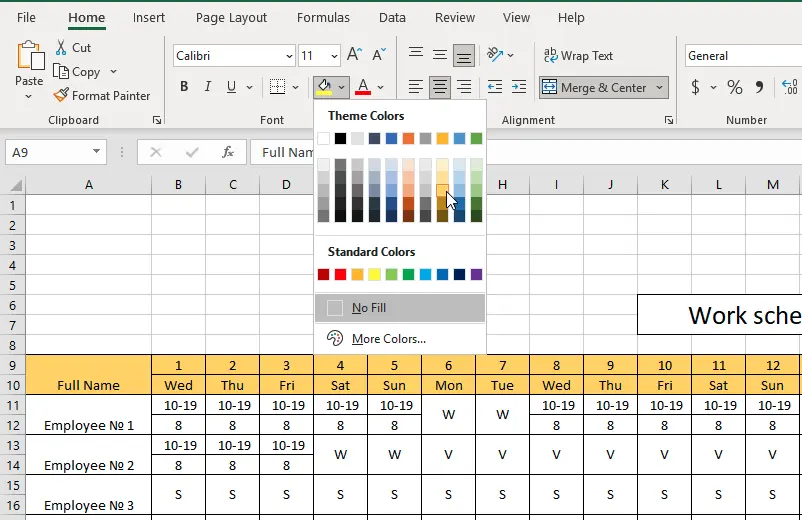The image size is (802, 520).
Task: Pick the standard yellow color swatch
Action: 375,275
